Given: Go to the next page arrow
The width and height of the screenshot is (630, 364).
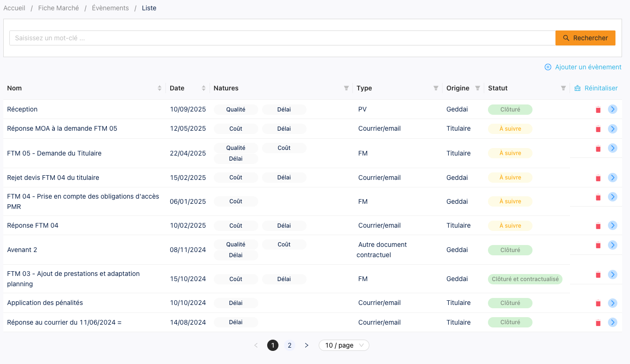Looking at the screenshot, I should click(x=307, y=345).
